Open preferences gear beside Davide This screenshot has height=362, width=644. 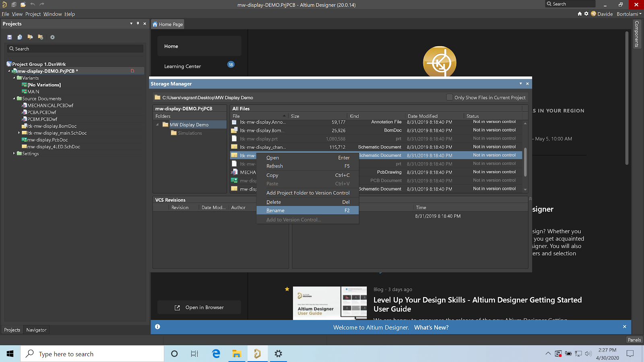point(586,14)
